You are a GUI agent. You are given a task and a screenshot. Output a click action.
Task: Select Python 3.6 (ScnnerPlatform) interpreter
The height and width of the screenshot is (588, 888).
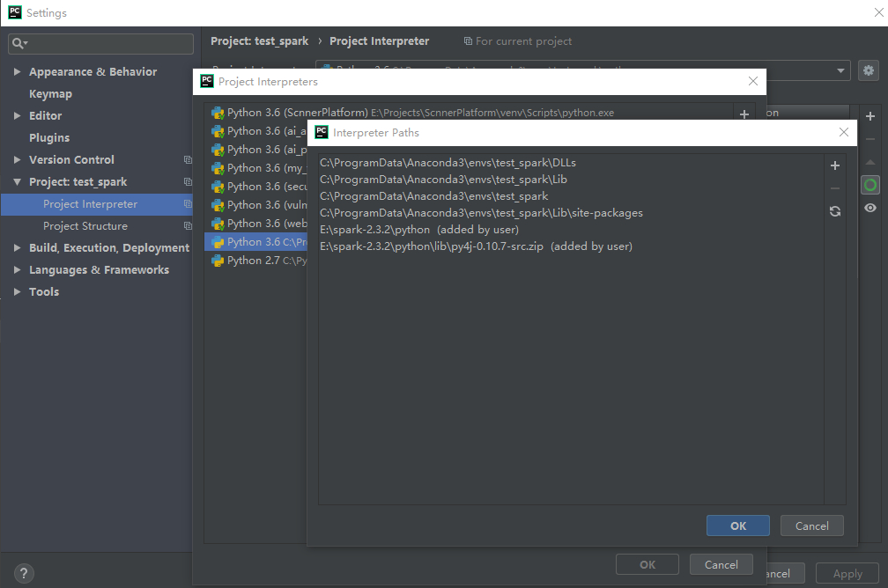click(469, 113)
